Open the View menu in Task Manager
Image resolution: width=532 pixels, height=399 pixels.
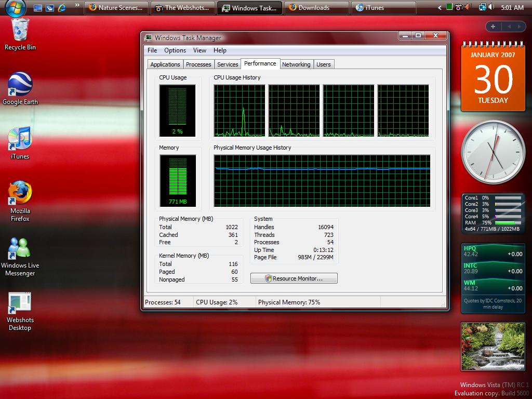[199, 50]
